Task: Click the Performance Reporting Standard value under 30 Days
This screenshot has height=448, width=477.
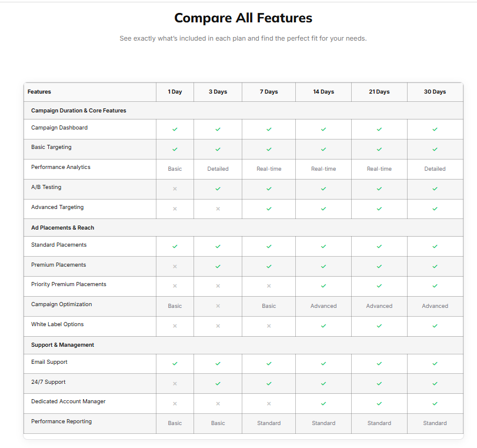Action: click(x=435, y=423)
